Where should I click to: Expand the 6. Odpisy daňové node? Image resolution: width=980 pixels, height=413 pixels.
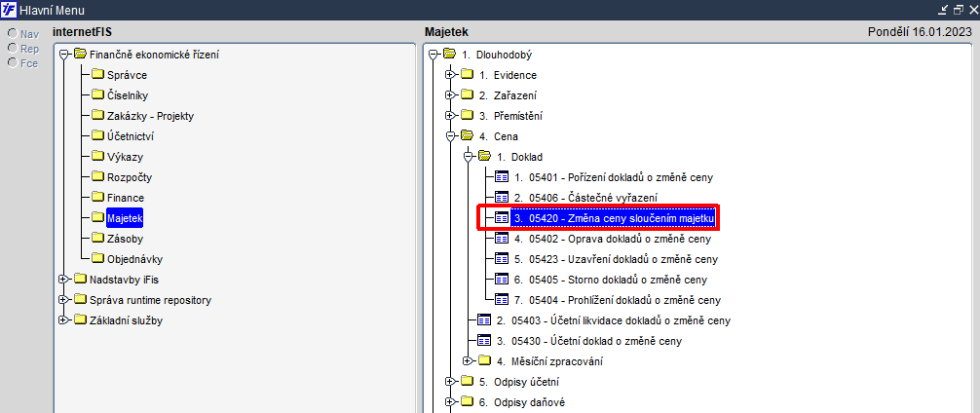(450, 401)
